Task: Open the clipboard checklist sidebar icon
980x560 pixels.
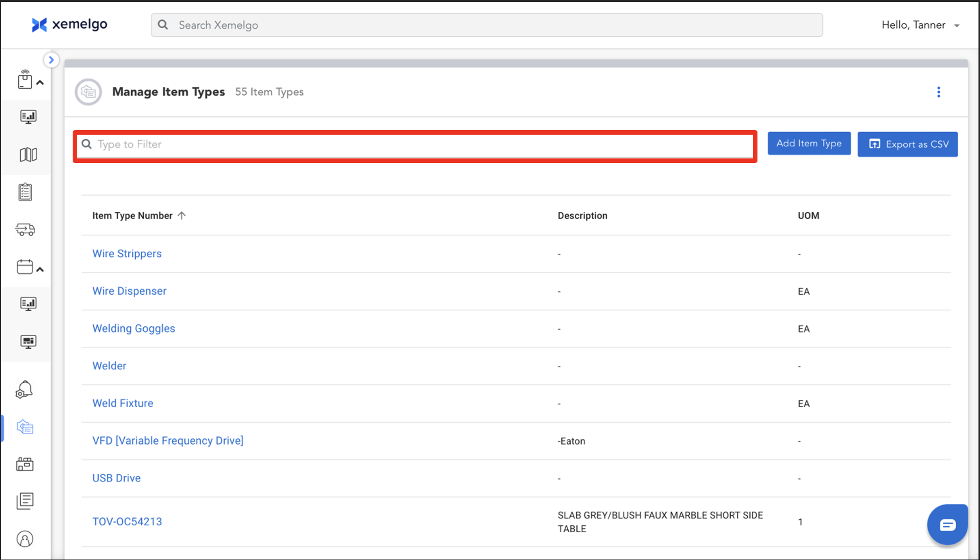Action: (25, 192)
